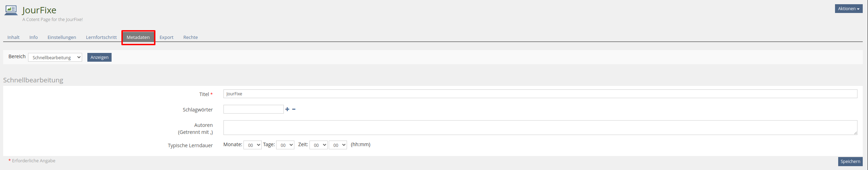Switch to the Inhalt tab
This screenshot has width=868, height=170.
[13, 38]
